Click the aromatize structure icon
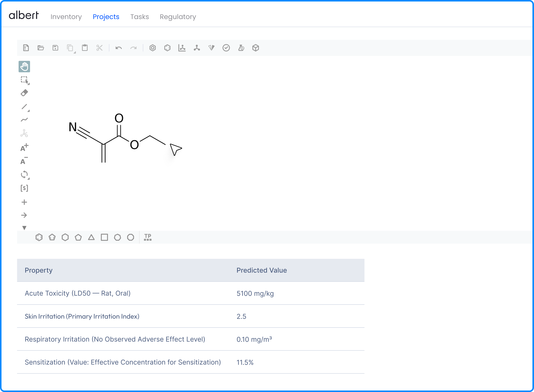534x392 pixels. (153, 48)
